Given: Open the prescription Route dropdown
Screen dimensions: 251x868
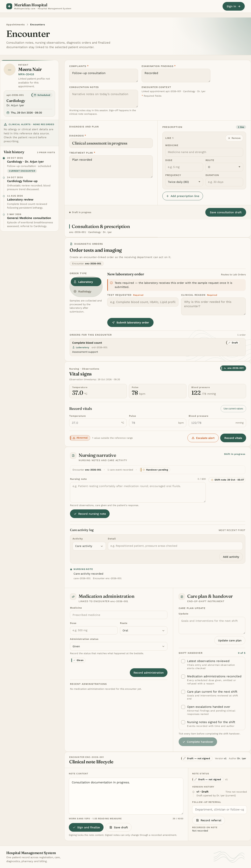Looking at the screenshot, I should click(224, 167).
